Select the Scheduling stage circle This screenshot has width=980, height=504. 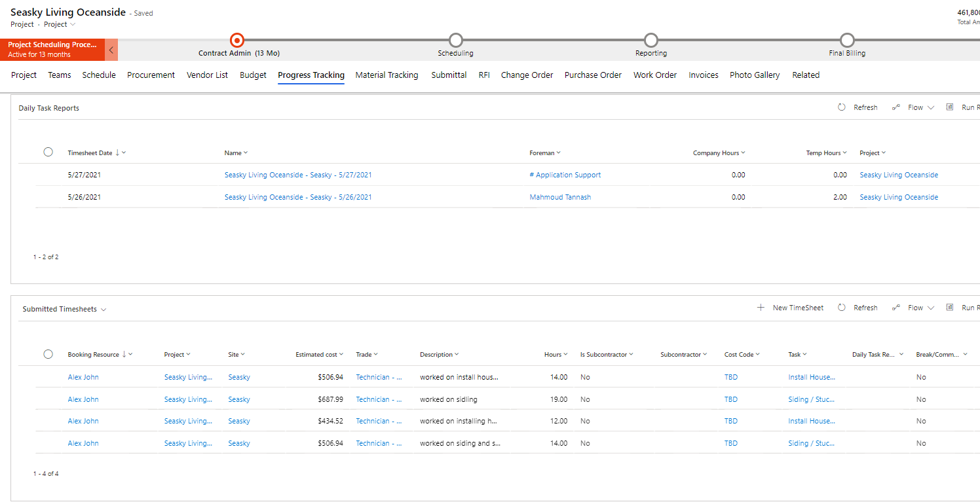[455, 41]
